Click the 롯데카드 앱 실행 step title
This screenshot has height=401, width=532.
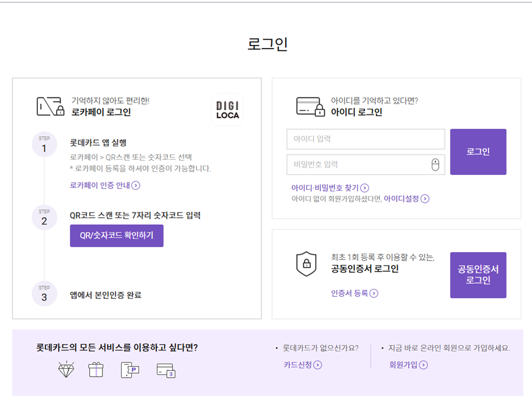click(98, 143)
